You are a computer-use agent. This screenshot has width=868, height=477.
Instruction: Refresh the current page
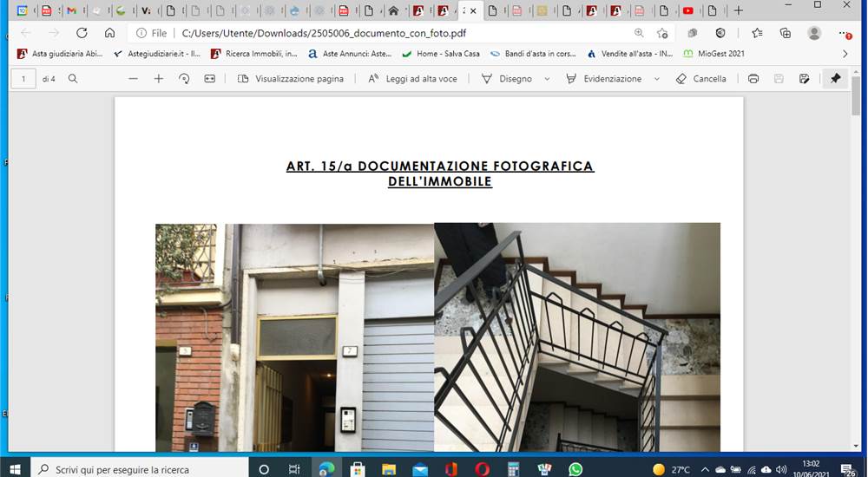coord(82,33)
